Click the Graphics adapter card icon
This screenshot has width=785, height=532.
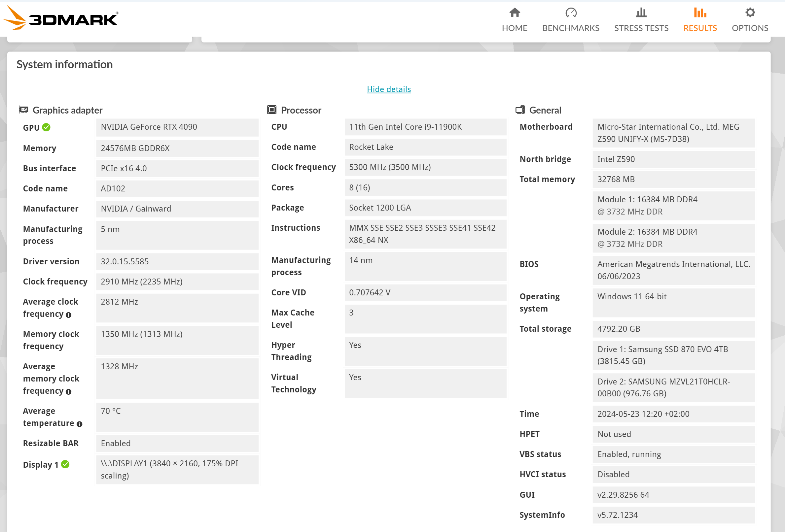point(23,109)
